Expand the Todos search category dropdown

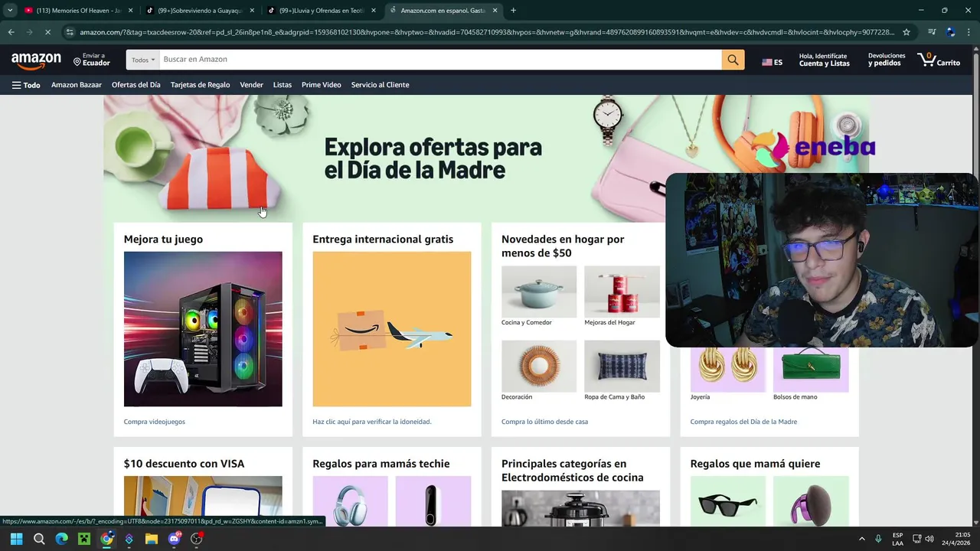(142, 60)
